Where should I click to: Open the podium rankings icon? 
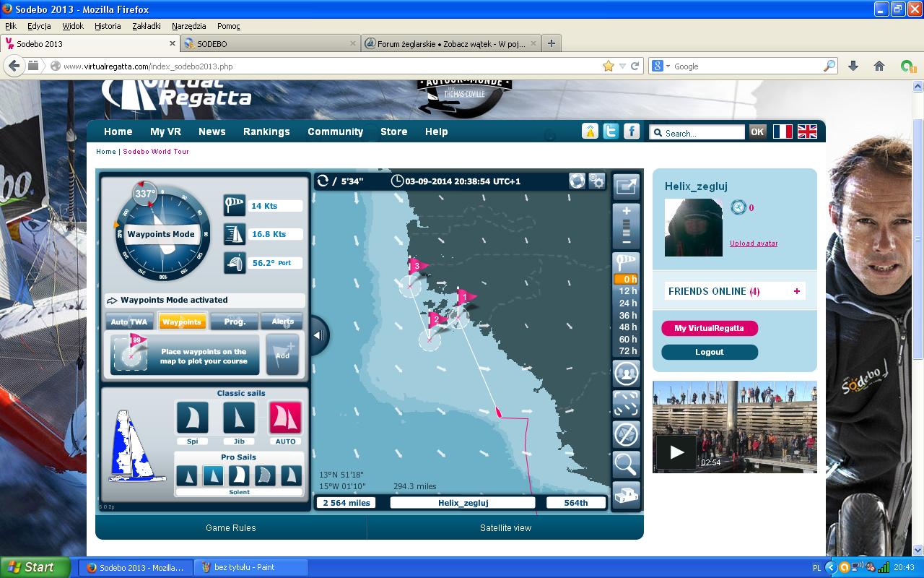click(x=626, y=495)
